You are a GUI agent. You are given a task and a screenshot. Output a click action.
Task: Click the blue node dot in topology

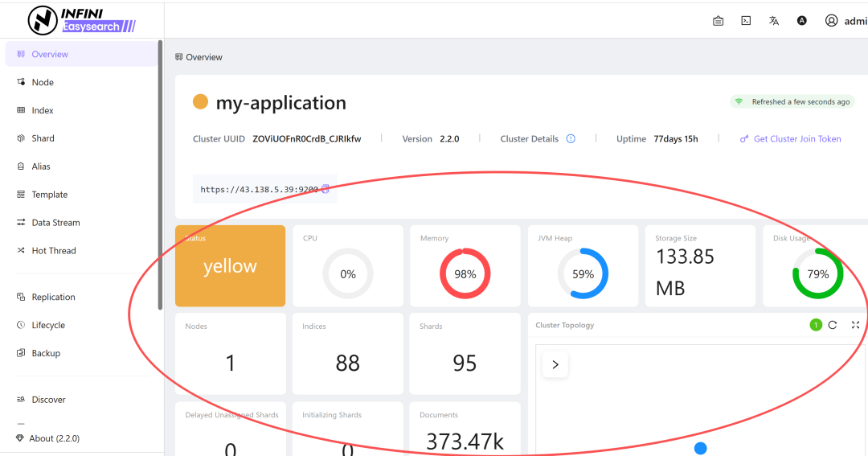pos(700,448)
